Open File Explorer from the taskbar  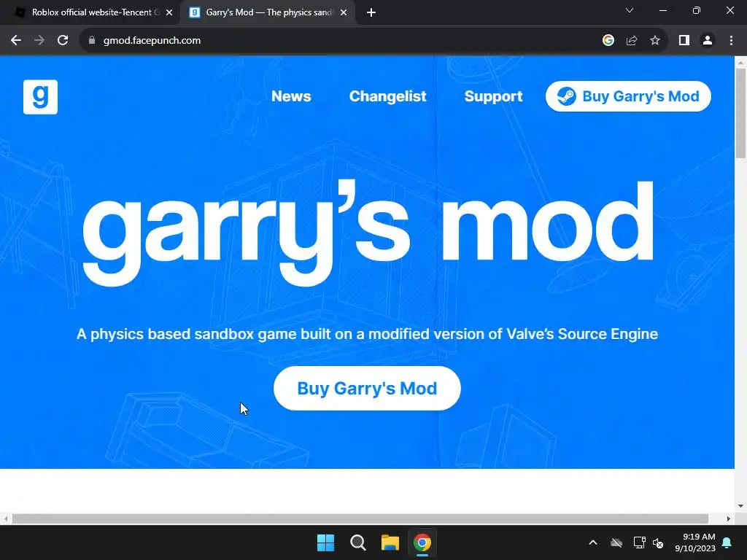tap(390, 542)
